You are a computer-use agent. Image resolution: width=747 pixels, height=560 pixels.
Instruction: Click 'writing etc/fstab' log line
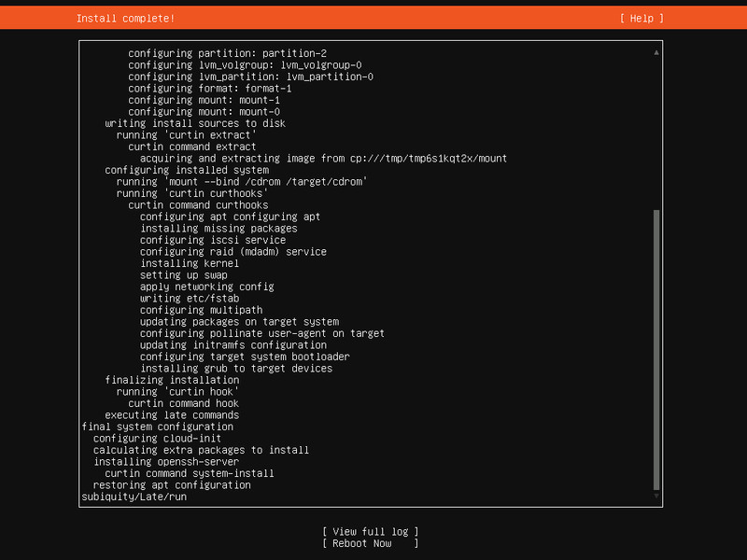pyautogui.click(x=190, y=298)
